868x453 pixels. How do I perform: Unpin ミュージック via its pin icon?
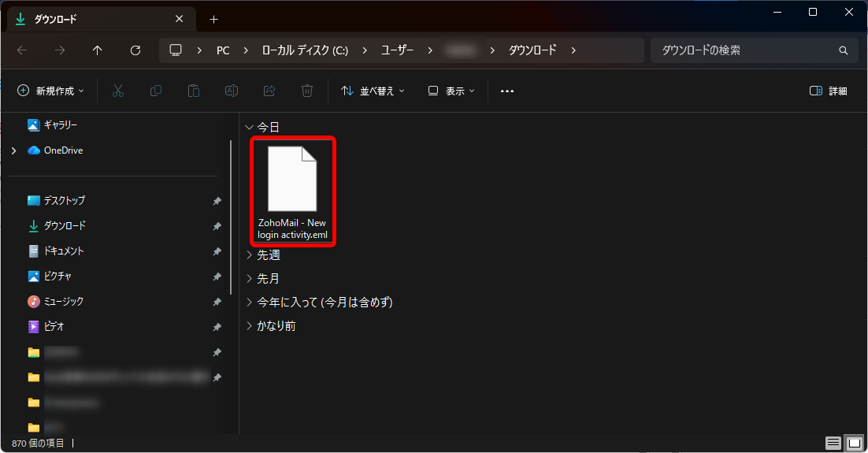click(x=217, y=302)
